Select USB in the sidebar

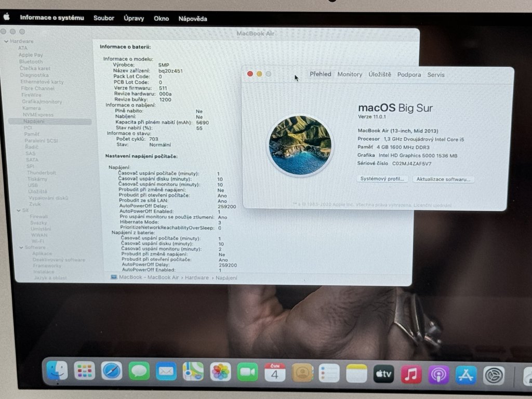point(33,185)
